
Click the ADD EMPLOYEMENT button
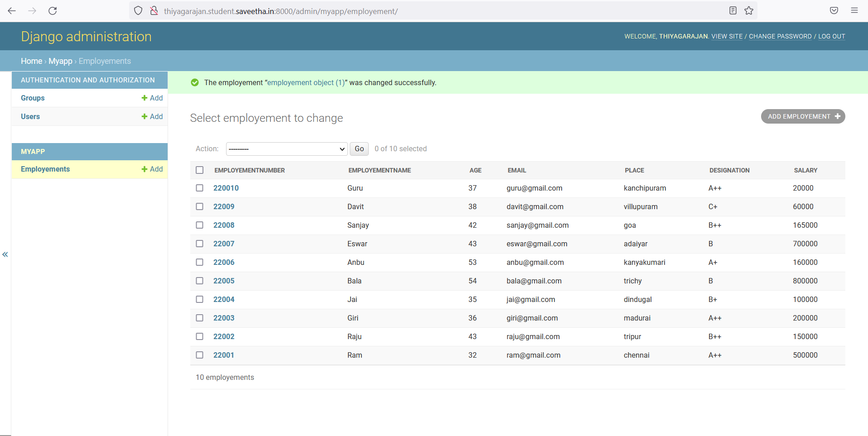click(802, 116)
